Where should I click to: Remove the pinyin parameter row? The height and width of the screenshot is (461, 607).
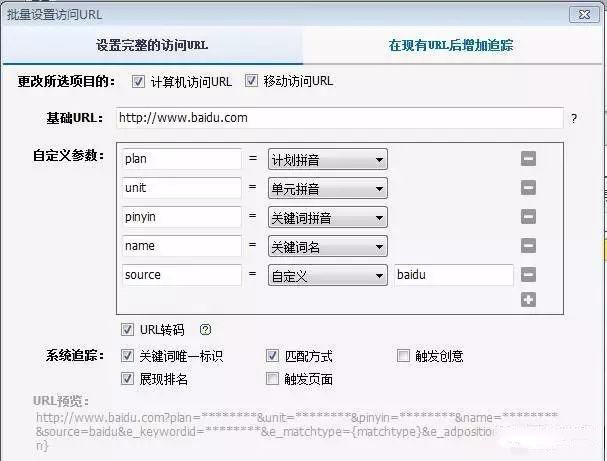pos(528,216)
